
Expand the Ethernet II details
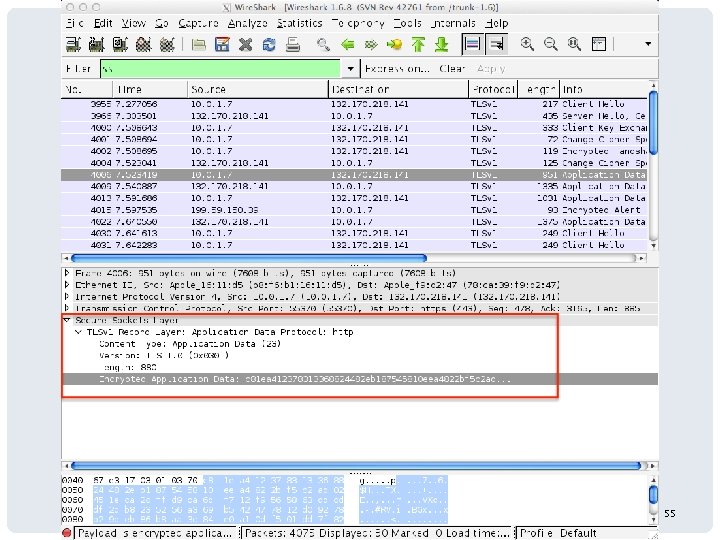click(68, 285)
